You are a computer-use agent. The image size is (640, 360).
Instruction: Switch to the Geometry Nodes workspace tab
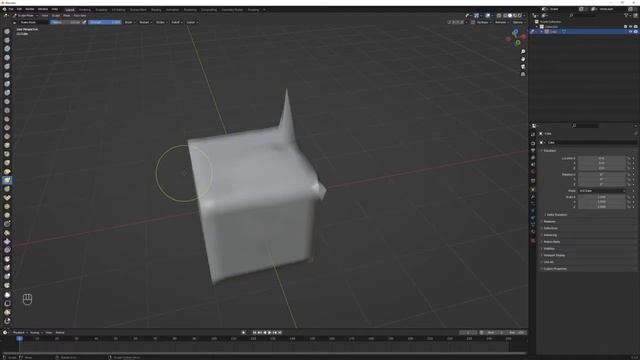232,9
